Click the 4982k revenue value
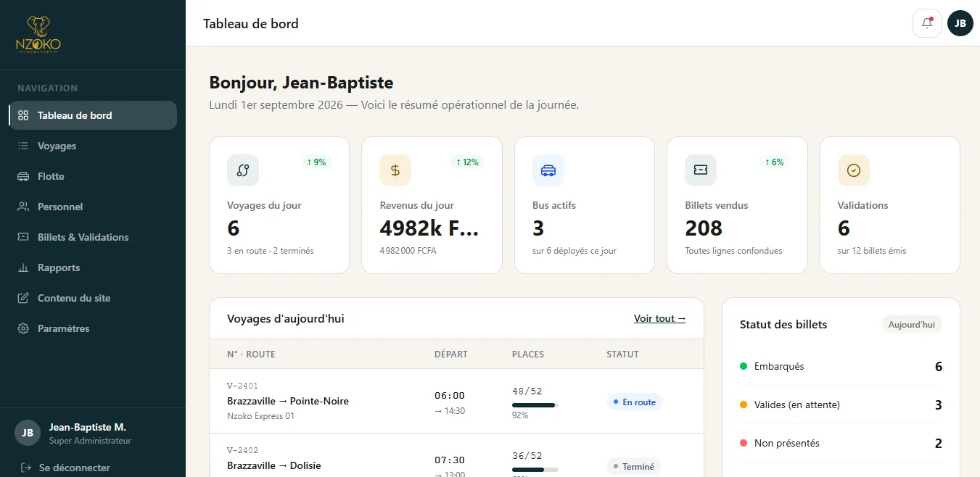Image resolution: width=980 pixels, height=477 pixels. pos(429,228)
